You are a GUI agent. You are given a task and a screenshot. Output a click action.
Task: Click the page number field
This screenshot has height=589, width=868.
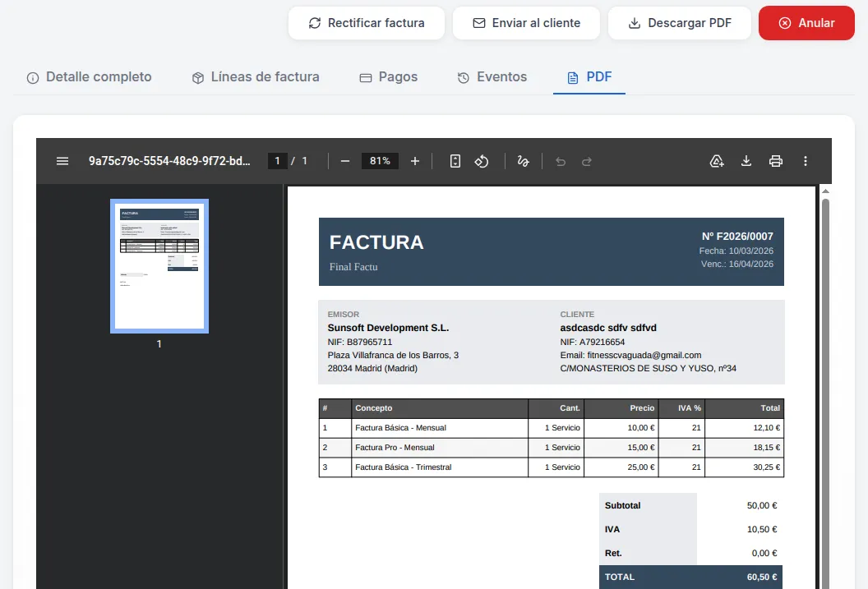point(278,161)
